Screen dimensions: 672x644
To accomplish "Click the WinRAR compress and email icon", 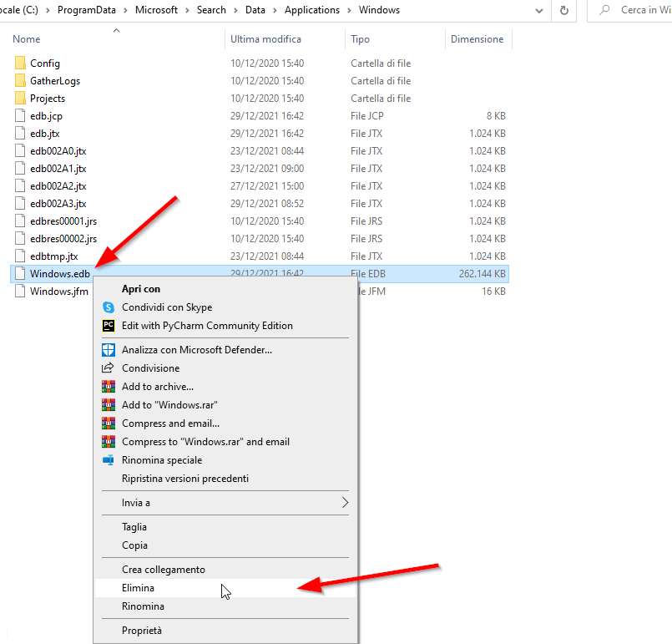I will [109, 423].
